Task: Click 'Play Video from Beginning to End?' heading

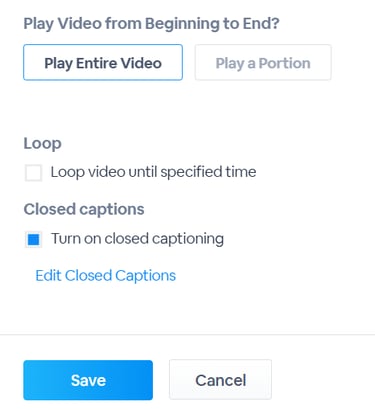Action: tap(151, 24)
